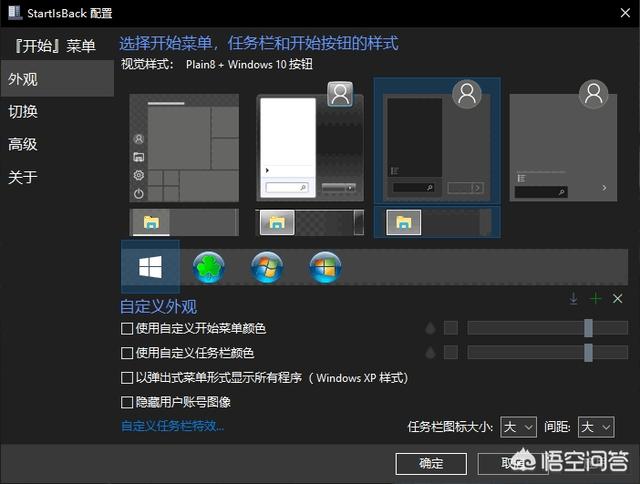Enable Windows XP style all-programs popup checkbox
This screenshot has width=640, height=484.
(127, 378)
